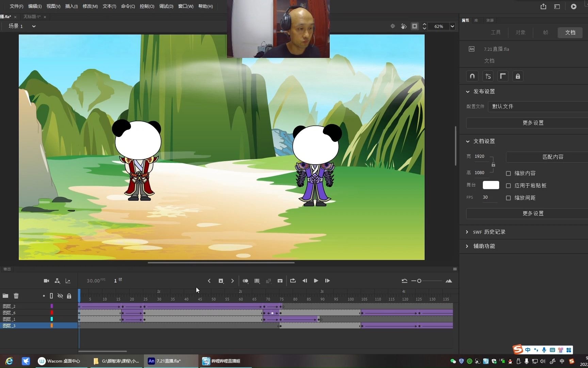Open the timeline graph icon

click(68, 281)
